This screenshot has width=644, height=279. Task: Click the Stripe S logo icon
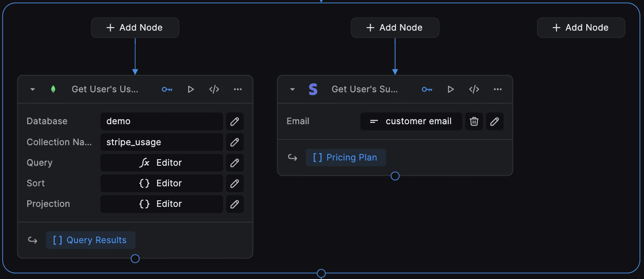313,89
